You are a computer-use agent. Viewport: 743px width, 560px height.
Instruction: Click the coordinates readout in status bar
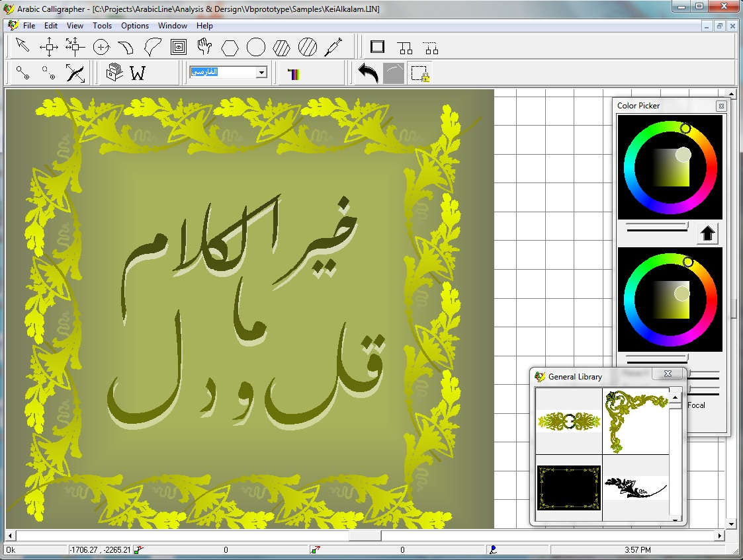coord(100,550)
